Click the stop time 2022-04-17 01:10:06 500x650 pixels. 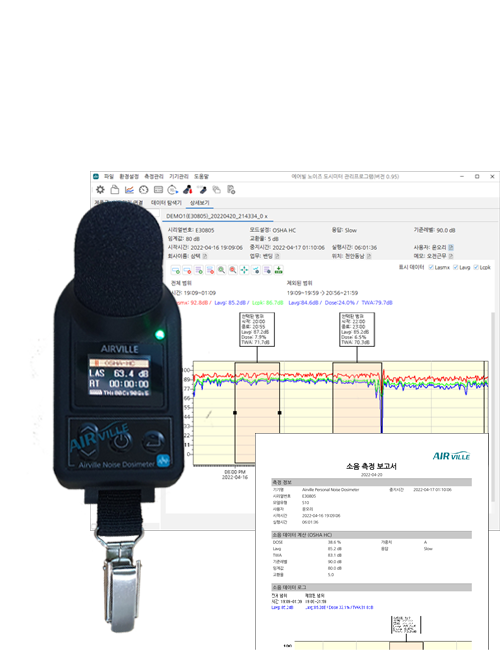(299, 247)
